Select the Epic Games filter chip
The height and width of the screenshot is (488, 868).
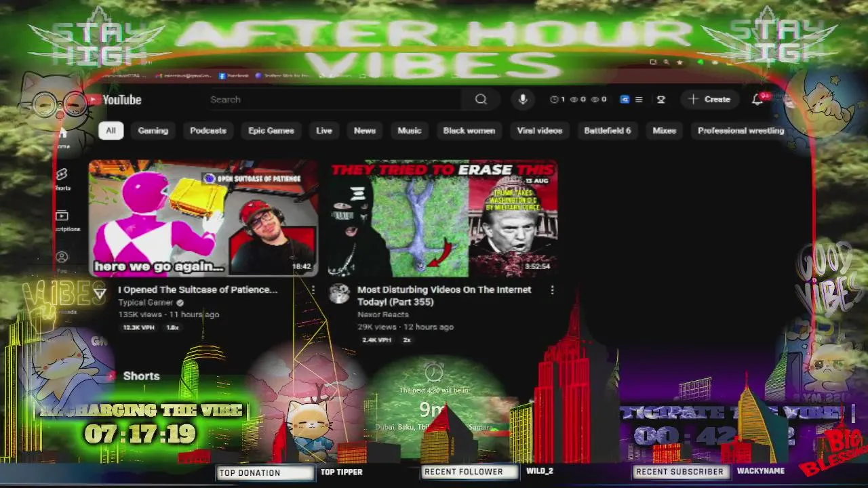tap(271, 131)
